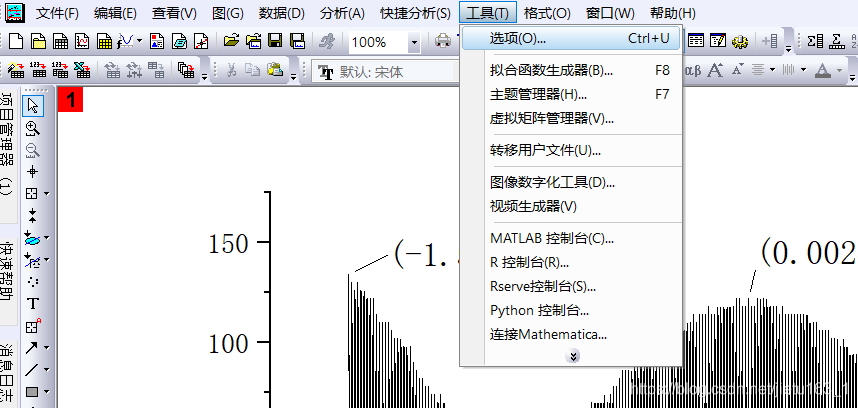Open the 100% zoom dropdown

(x=414, y=42)
